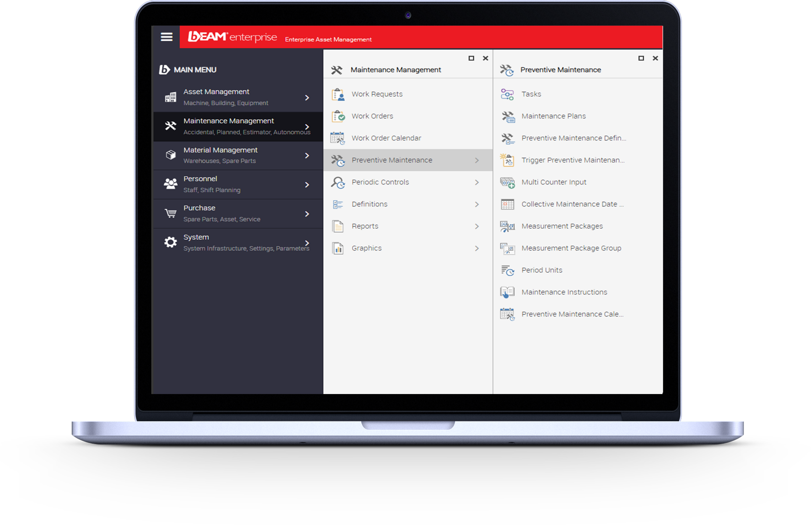The height and width of the screenshot is (525, 812).
Task: Expand Graphics submenu arrow
Action: pos(476,249)
